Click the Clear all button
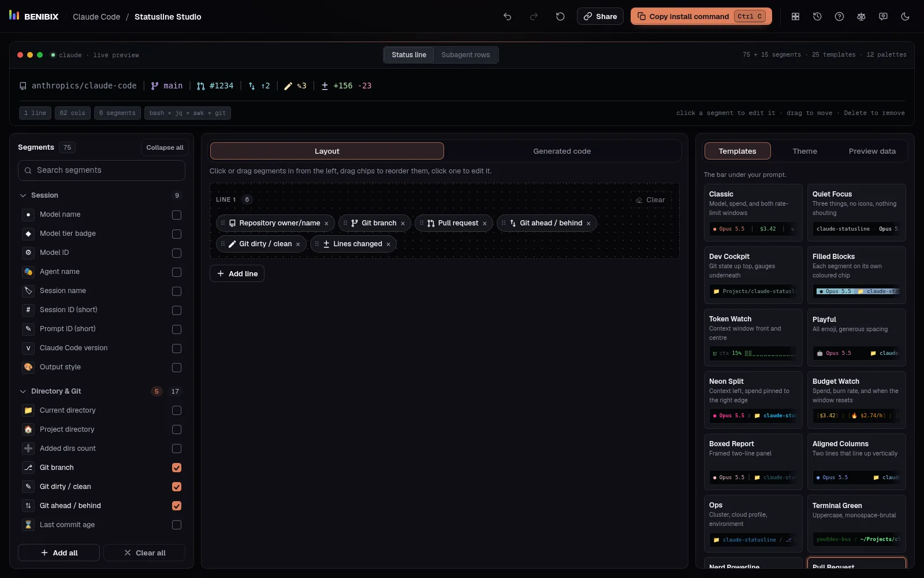Image resolution: width=924 pixels, height=578 pixels. (144, 553)
